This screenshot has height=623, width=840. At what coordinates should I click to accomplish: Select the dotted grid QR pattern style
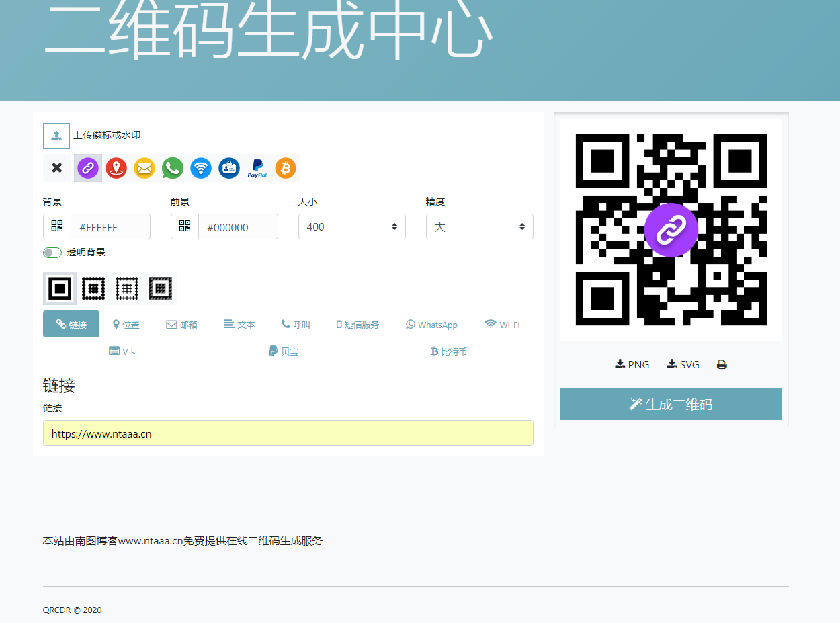pyautogui.click(x=127, y=288)
